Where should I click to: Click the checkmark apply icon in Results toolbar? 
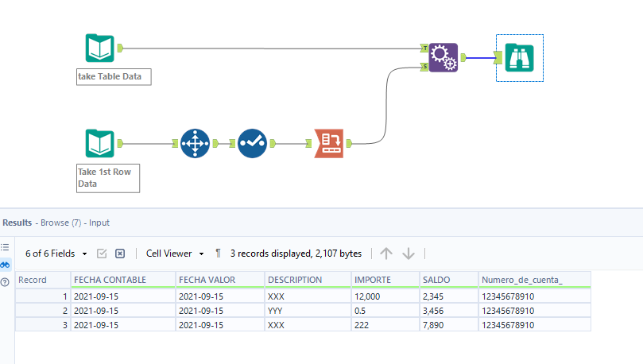[x=102, y=254]
